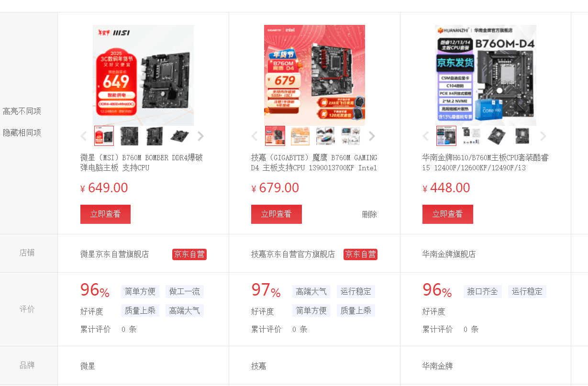Viewport: 588px width, 386px height.
Task: Open 华南金牌旗舰店 store link
Action: (x=449, y=254)
